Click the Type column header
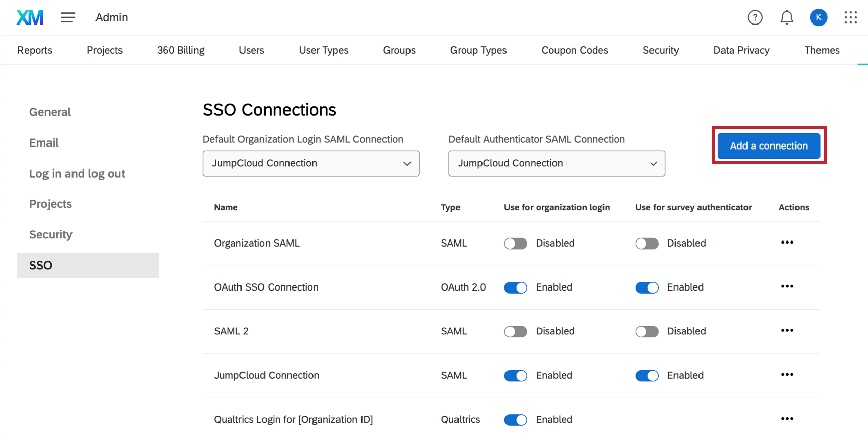Screen dimensions: 868x434 coord(451,207)
